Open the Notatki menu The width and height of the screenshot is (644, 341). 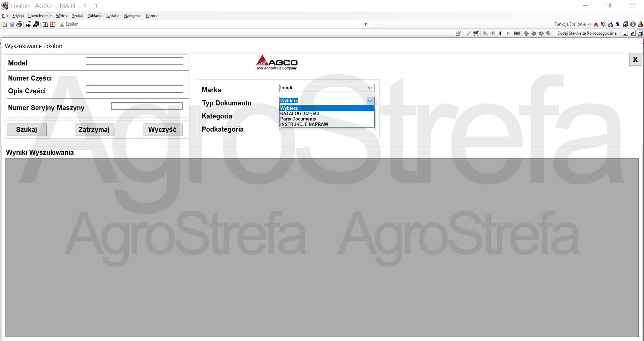tap(113, 16)
